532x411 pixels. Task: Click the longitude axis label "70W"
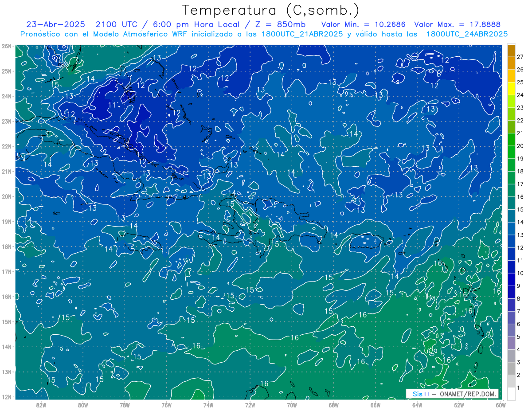pos(292,405)
